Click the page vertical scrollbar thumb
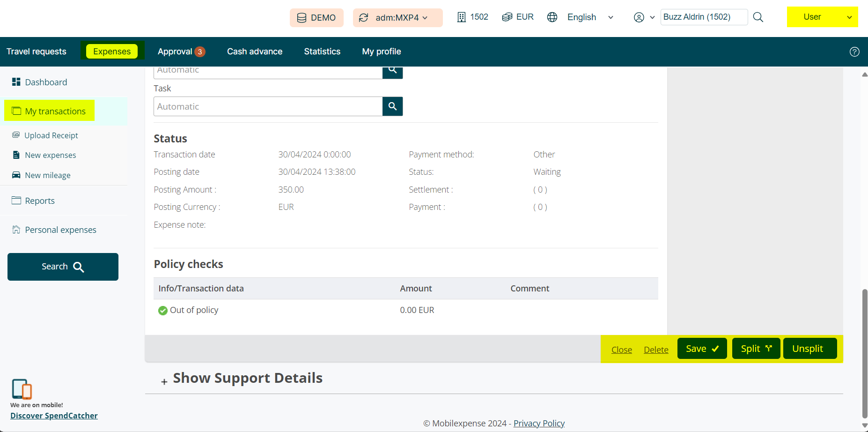Image resolution: width=868 pixels, height=432 pixels. coord(864,351)
